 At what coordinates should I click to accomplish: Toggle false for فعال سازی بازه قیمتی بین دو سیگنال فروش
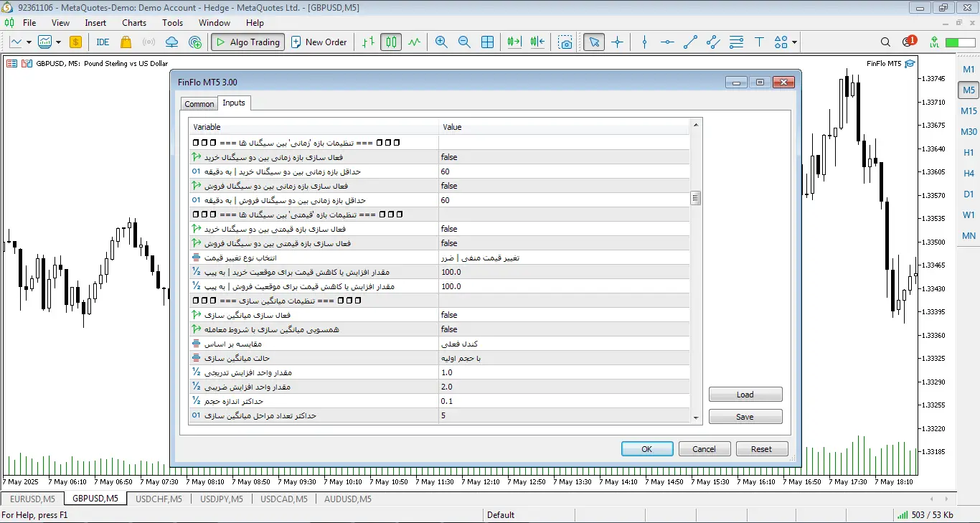(564, 243)
